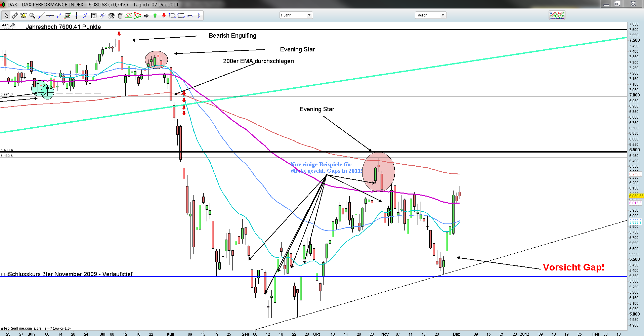Click the trash can delete icon

point(120,15)
